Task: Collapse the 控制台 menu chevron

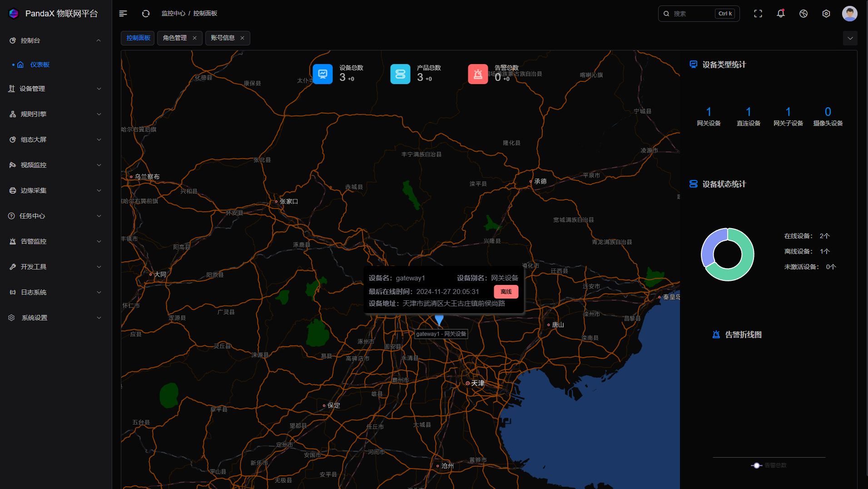Action: point(99,40)
